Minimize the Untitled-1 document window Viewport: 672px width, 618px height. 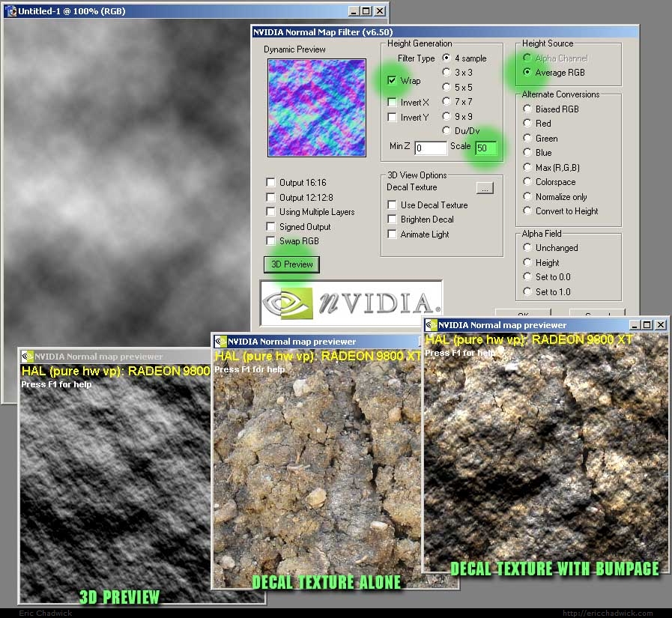pos(353,11)
